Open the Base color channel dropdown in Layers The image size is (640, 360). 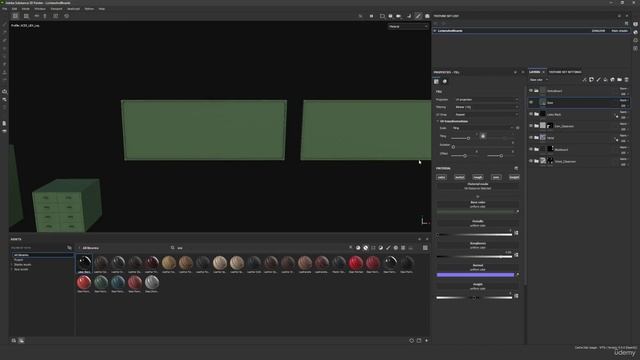point(539,80)
